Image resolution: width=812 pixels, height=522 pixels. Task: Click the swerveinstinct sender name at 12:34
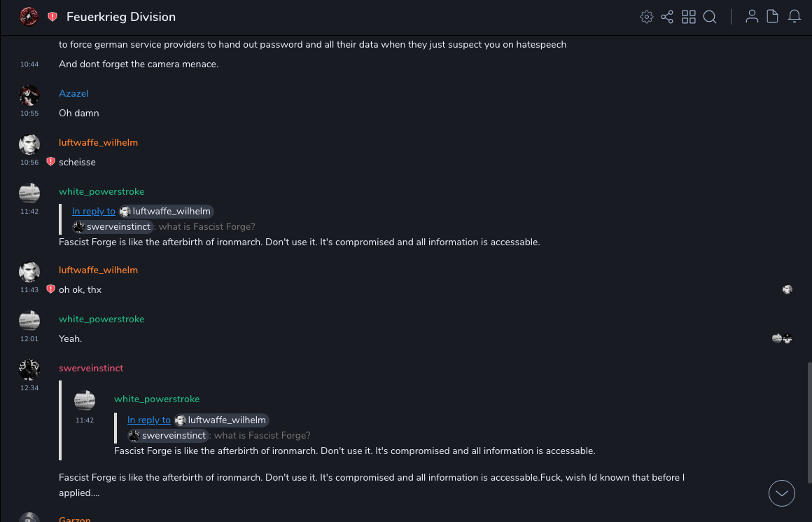(x=91, y=369)
